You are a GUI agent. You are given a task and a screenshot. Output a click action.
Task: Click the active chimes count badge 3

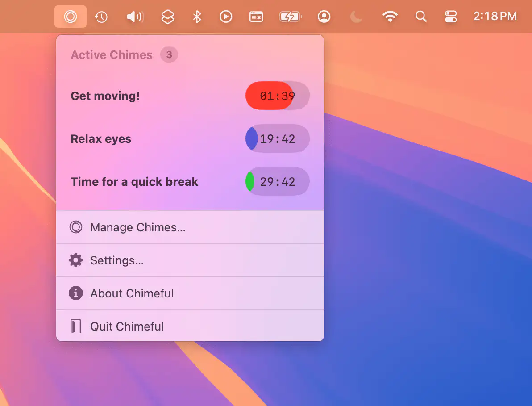pos(169,54)
